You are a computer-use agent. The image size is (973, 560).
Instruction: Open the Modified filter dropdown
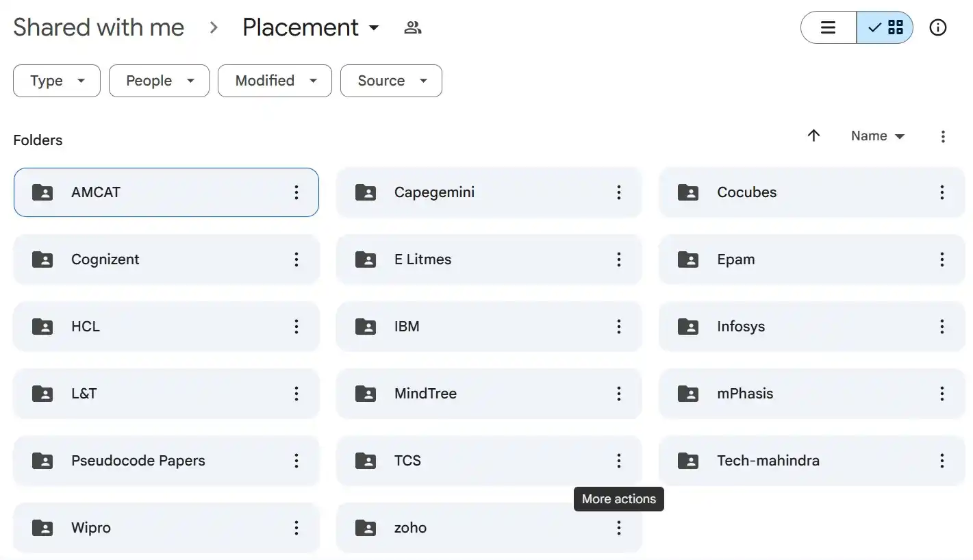pos(275,81)
